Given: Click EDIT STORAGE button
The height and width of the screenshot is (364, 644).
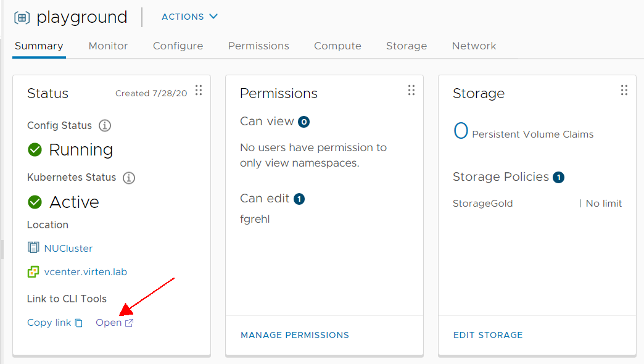Looking at the screenshot, I should coord(488,335).
